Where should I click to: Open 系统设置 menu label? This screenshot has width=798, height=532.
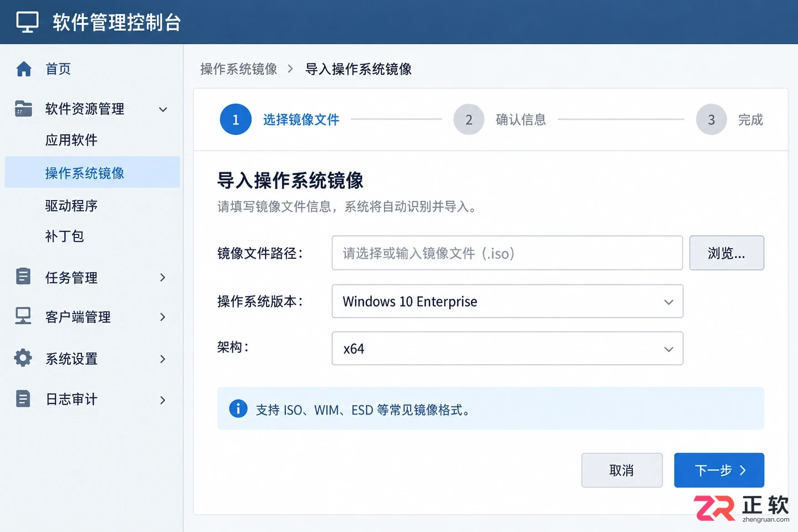(x=71, y=359)
